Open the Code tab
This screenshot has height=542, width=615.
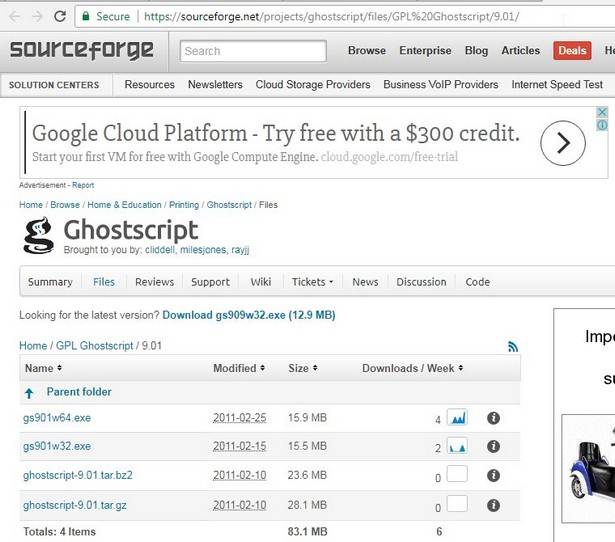coord(478,282)
